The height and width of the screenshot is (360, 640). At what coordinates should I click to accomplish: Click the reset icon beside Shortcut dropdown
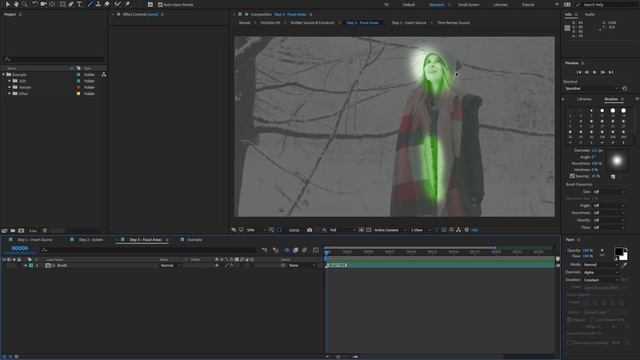(x=624, y=88)
